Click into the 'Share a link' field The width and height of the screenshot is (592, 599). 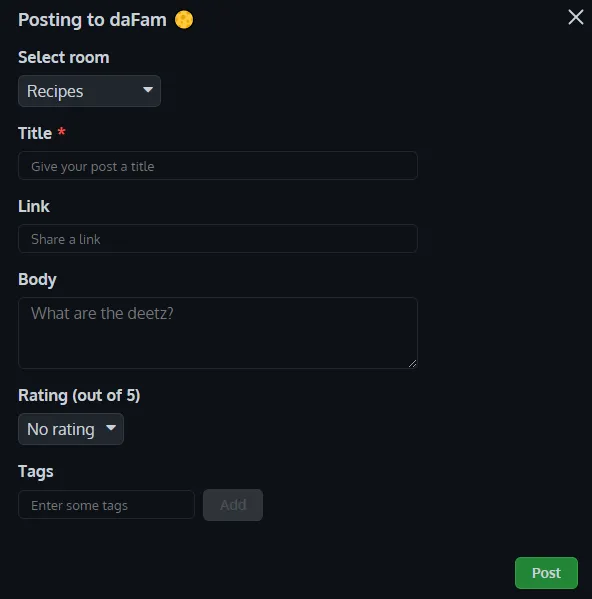(218, 239)
